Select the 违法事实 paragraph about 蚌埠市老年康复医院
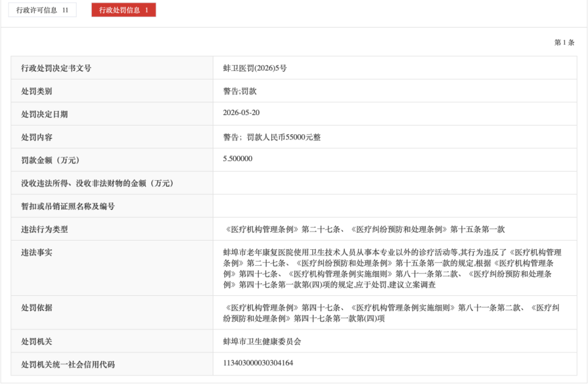This screenshot has height=384, width=588. 392,268
